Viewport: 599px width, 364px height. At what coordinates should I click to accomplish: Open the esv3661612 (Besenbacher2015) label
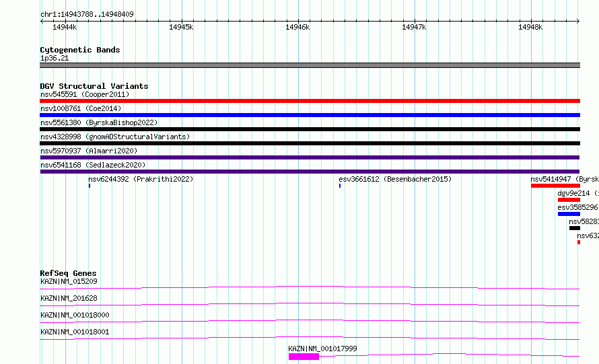[395, 179]
